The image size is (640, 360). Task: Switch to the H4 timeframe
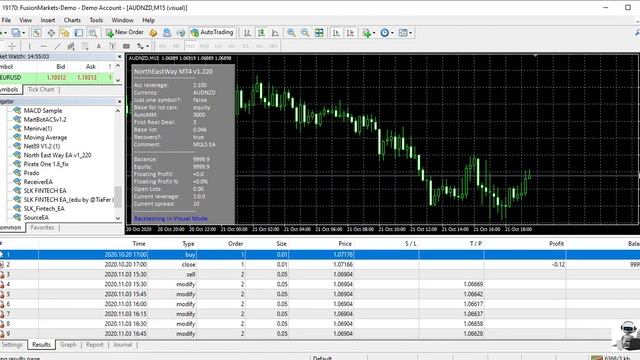click(231, 46)
